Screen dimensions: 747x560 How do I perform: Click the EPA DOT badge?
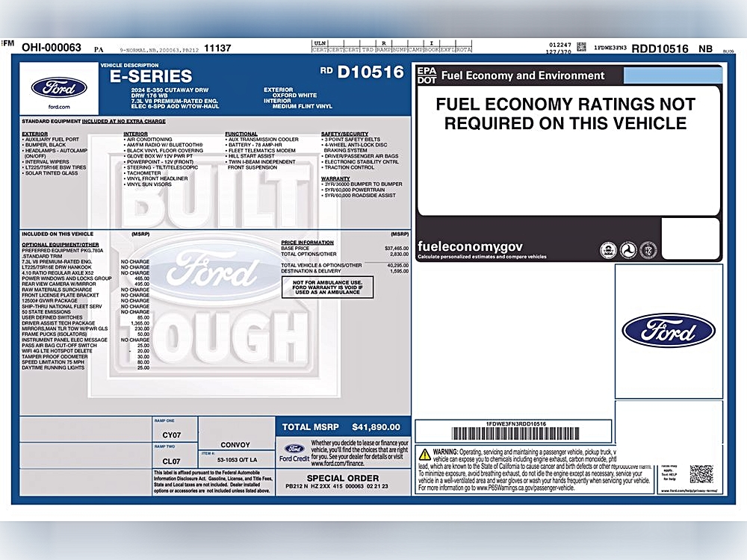(427, 75)
